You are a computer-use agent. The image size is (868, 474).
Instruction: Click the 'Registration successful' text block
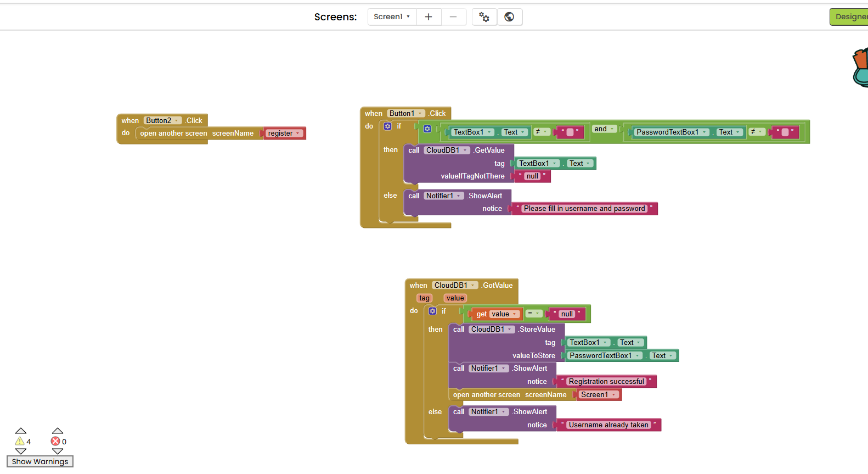pyautogui.click(x=606, y=382)
